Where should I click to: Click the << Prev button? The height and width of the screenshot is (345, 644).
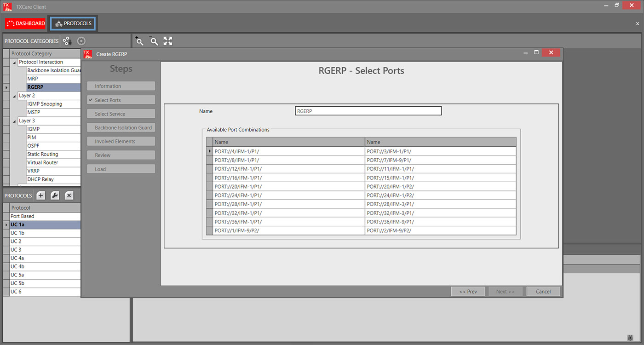coord(468,291)
